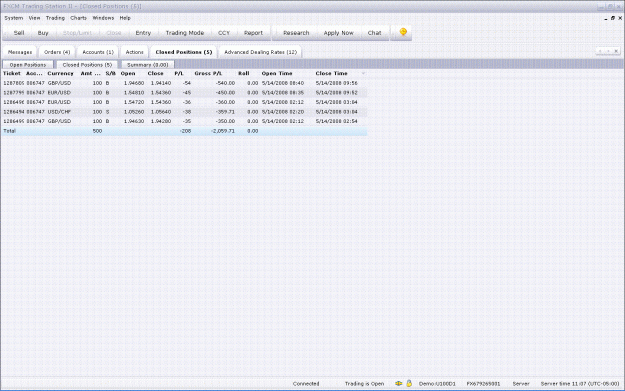Click the total gross P/L -2,059.71

(x=223, y=131)
